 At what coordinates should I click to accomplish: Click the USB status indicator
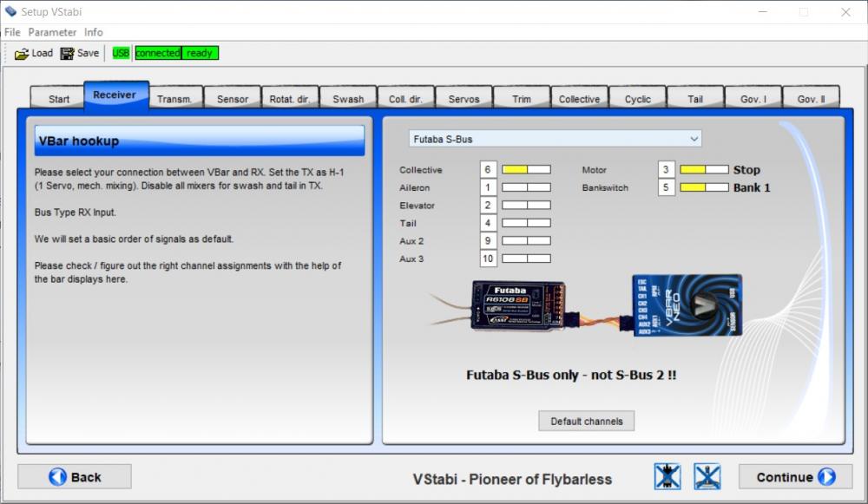121,53
